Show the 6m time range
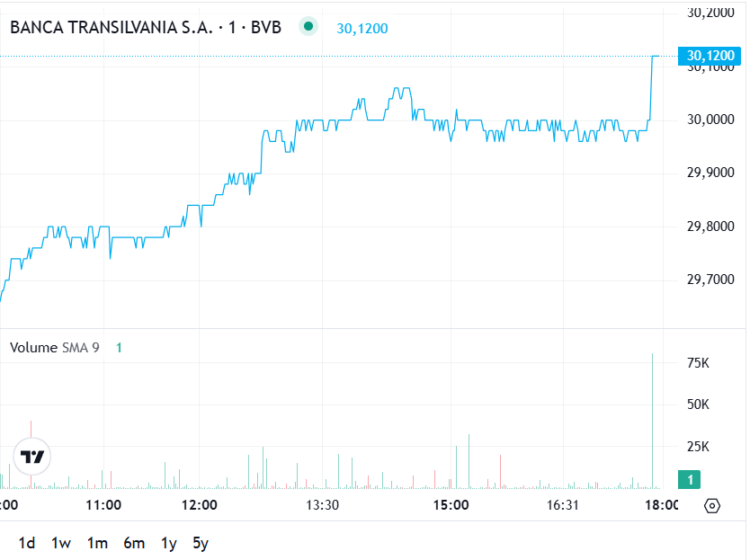750x560 pixels. 134,543
